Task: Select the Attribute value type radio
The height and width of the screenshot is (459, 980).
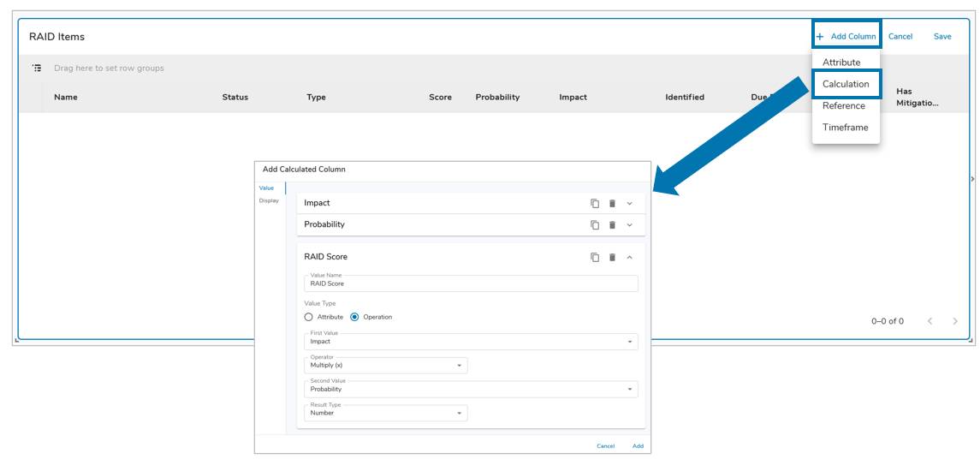Action: 309,317
